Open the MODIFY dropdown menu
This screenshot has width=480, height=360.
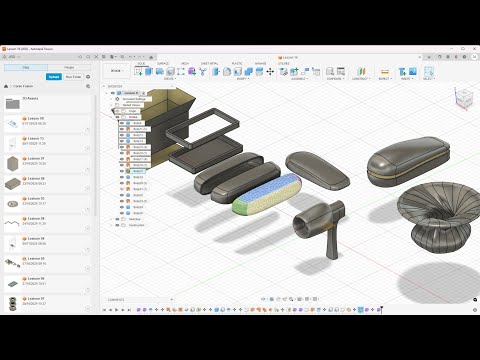click(x=242, y=79)
